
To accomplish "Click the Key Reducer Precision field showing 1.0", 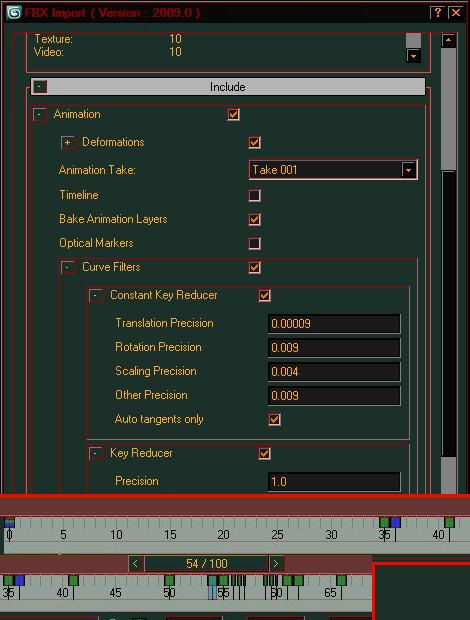I will 334,482.
